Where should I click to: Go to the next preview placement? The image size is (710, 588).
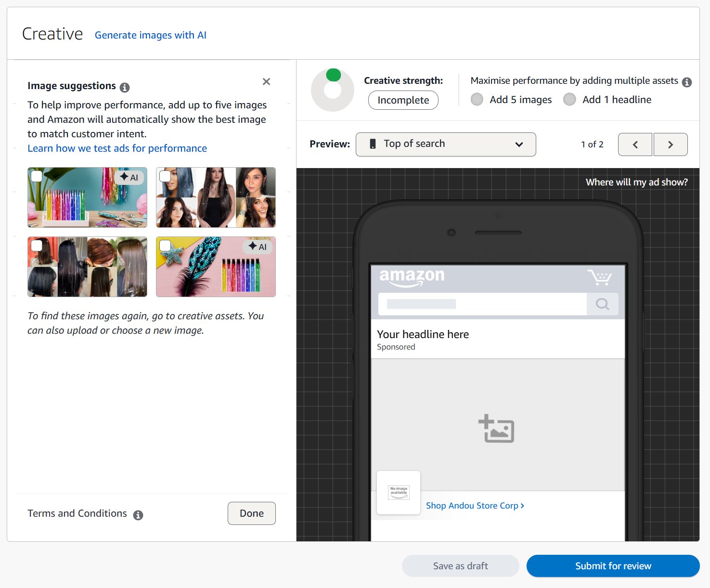[x=671, y=144]
